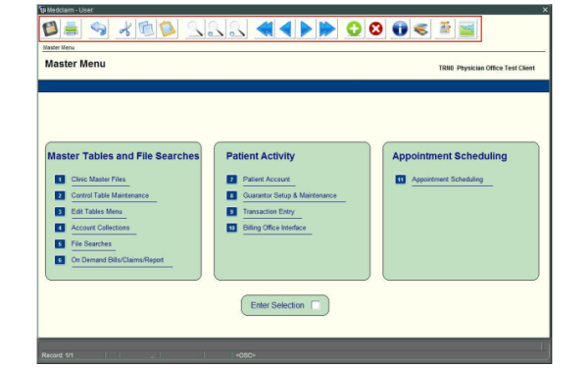Open the blue Info icon

(x=400, y=28)
